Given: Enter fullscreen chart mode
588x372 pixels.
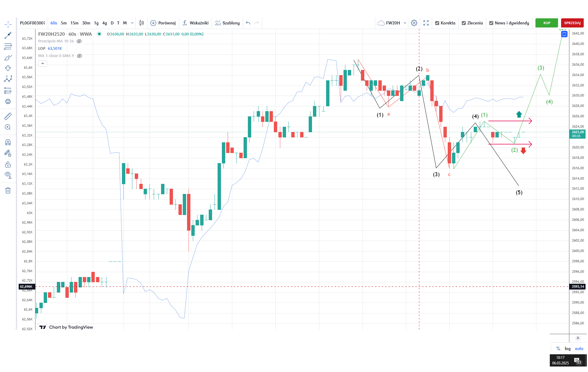Looking at the screenshot, I should pos(426,23).
